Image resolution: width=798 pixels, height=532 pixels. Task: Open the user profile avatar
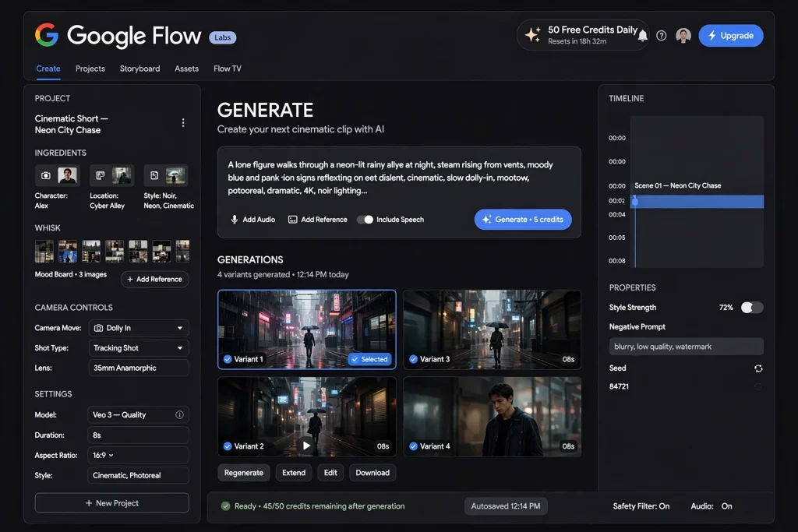coord(683,36)
